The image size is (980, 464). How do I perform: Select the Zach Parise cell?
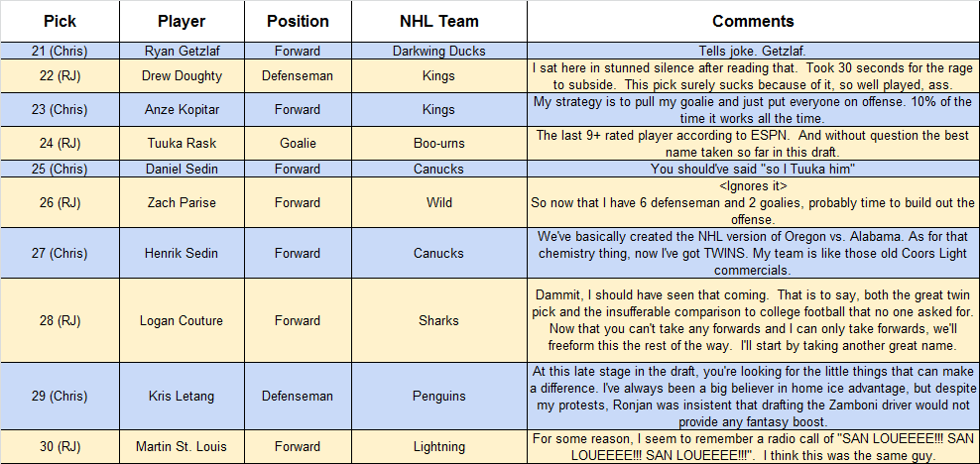click(x=182, y=203)
